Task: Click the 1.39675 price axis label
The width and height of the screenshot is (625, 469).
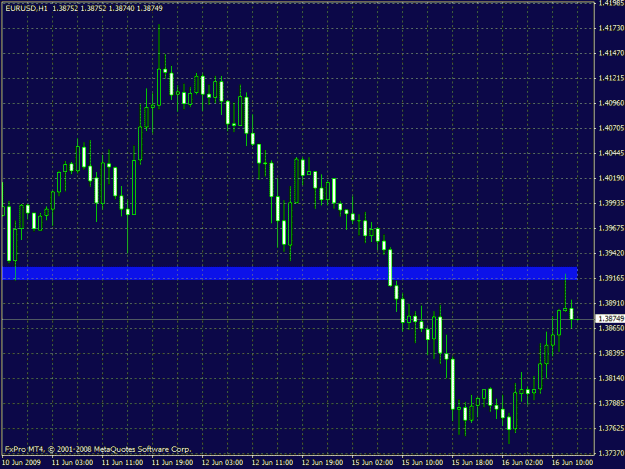Action: click(x=611, y=228)
